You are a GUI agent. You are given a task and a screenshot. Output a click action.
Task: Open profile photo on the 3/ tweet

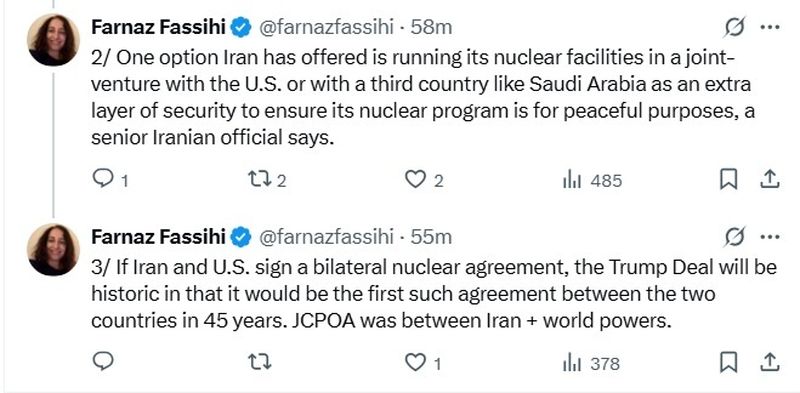point(54,250)
